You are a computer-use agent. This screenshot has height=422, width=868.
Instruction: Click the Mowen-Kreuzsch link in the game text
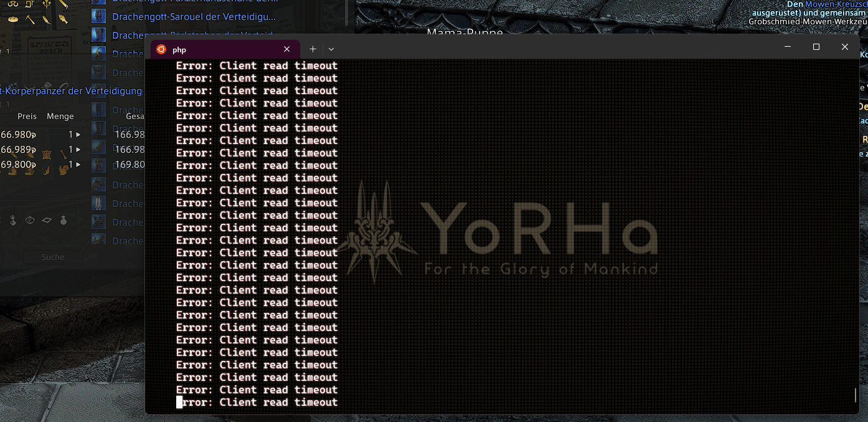pyautogui.click(x=836, y=4)
